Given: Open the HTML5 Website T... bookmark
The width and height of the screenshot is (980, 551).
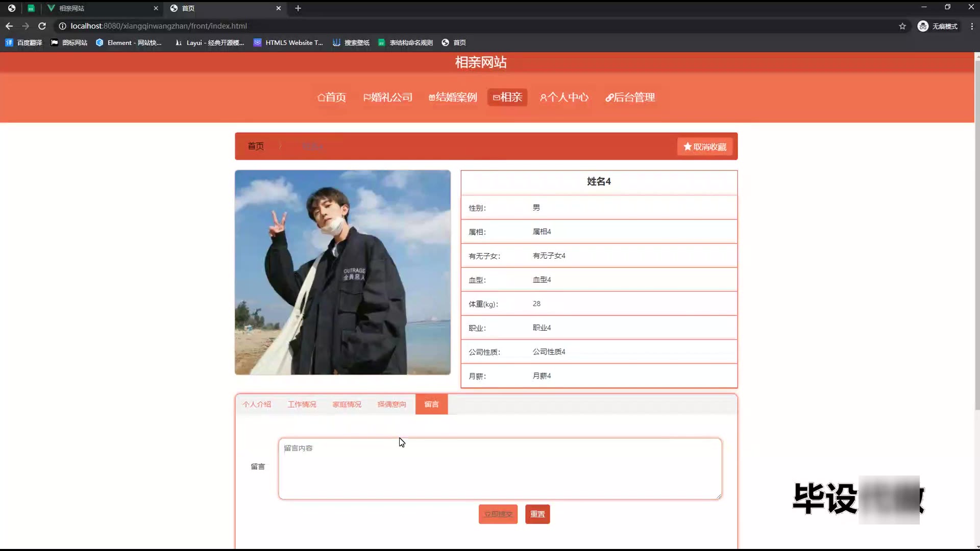Looking at the screenshot, I should click(288, 43).
